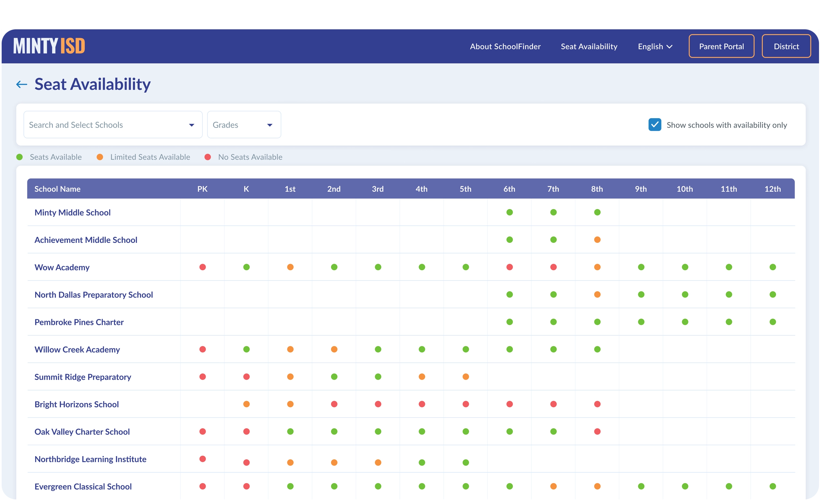This screenshot has height=504, width=821.
Task: Click Oak Valley Charter 8th grade red dot
Action: point(597,431)
